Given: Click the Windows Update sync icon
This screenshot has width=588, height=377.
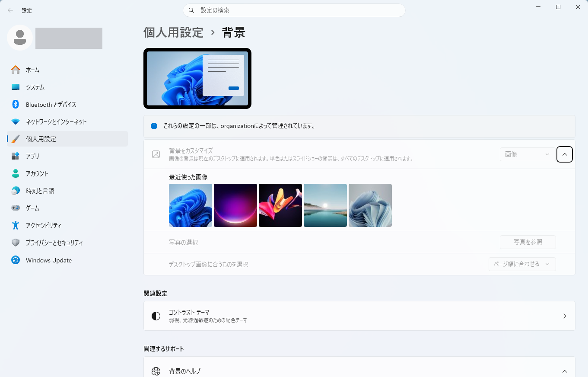Looking at the screenshot, I should coord(16,260).
